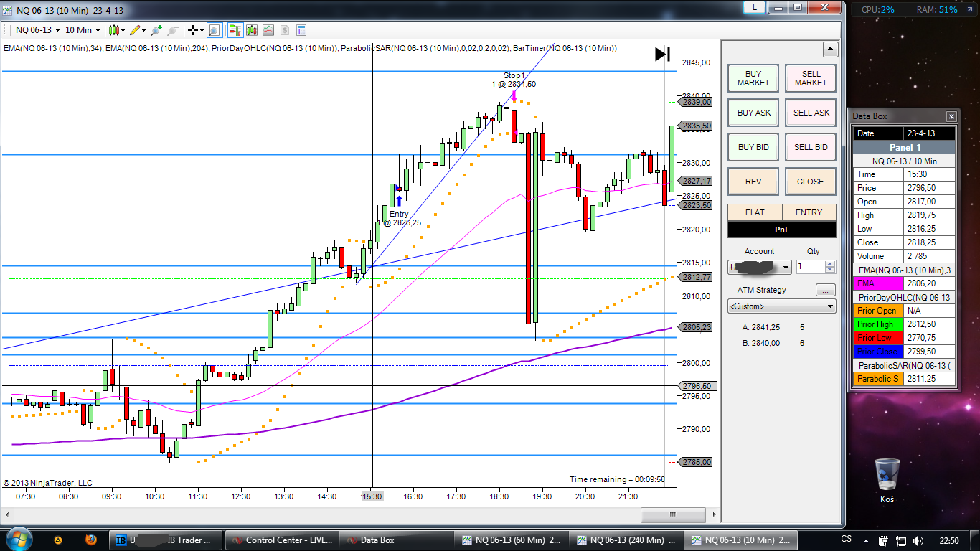Image resolution: width=980 pixels, height=551 pixels.
Task: Open the ATM Strategy Custom dropdown
Action: [x=782, y=306]
